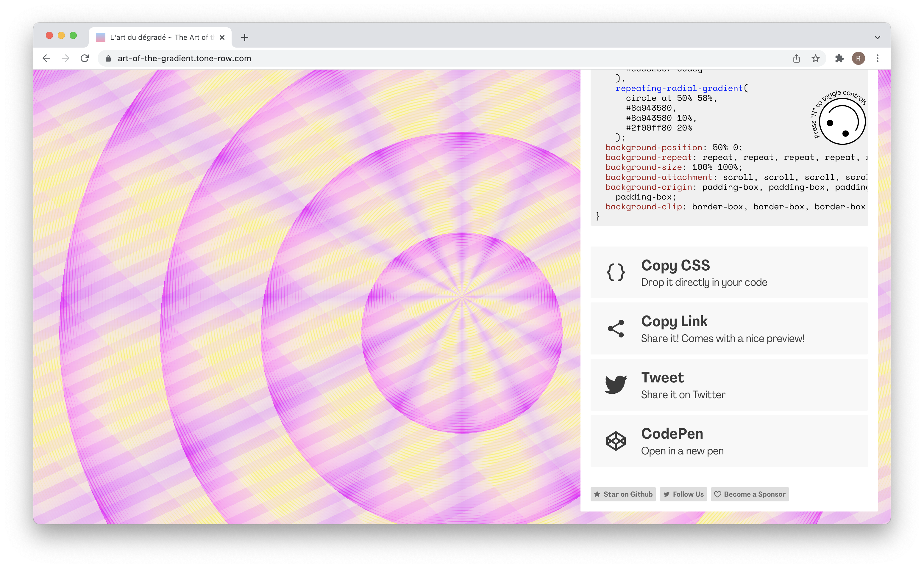Click the CodePen cube logo icon

615,441
